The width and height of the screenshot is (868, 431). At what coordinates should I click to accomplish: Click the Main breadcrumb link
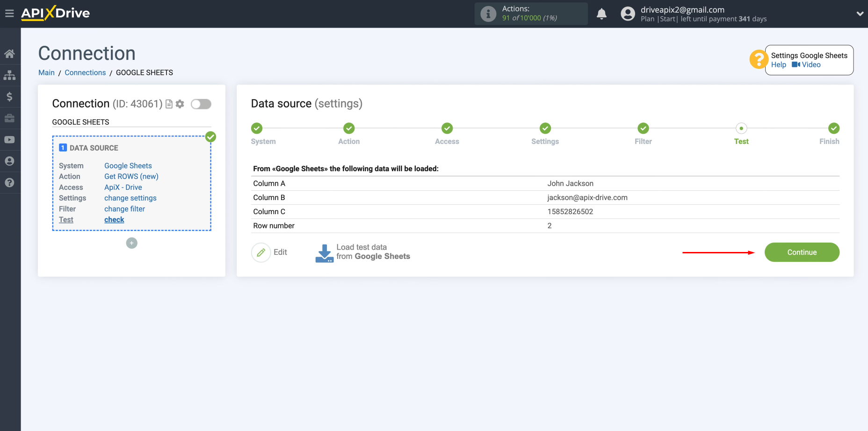[46, 72]
